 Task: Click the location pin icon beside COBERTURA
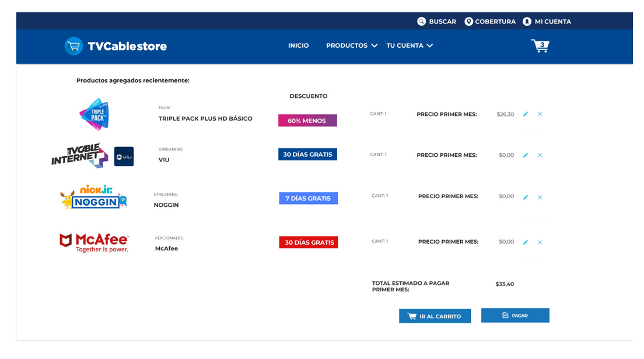468,22
